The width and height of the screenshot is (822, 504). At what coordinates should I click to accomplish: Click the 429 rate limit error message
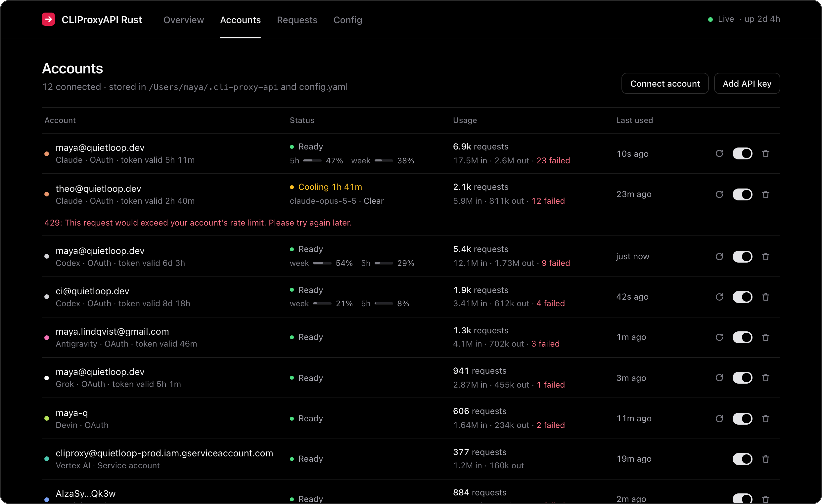pyautogui.click(x=198, y=222)
